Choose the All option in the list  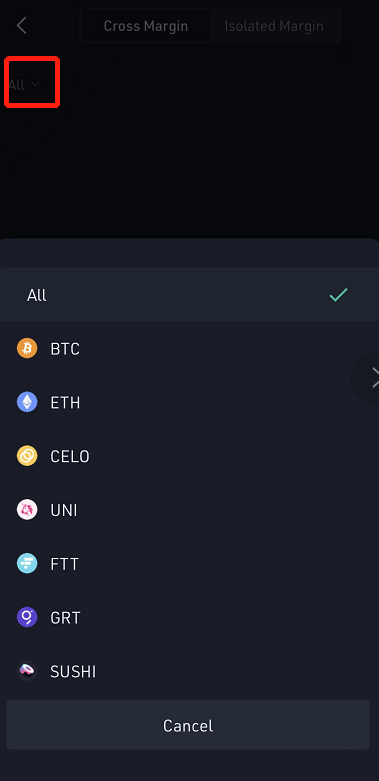[189, 294]
